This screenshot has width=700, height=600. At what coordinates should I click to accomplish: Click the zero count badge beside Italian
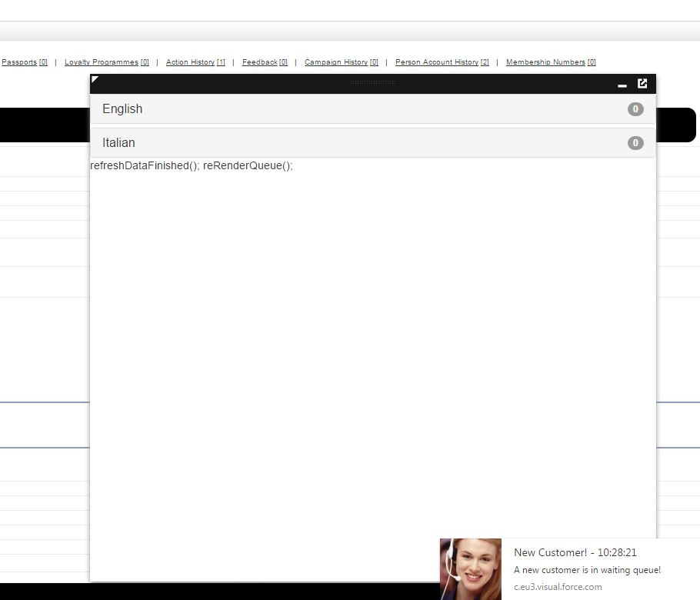pyautogui.click(x=635, y=143)
